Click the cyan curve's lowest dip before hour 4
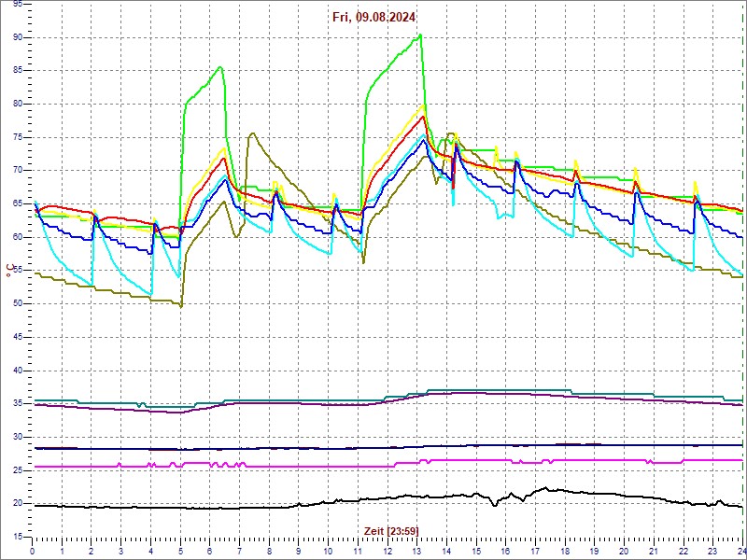Image resolution: width=747 pixels, height=560 pixels. coord(151,294)
